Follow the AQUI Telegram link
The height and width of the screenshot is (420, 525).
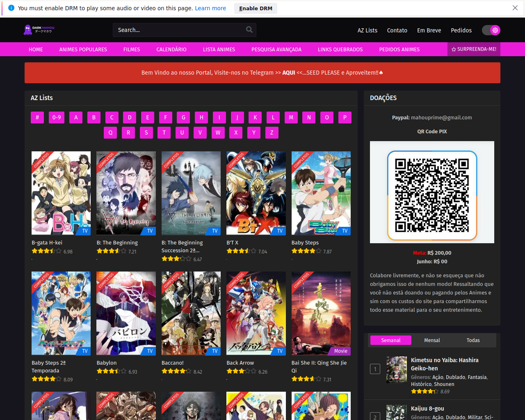(289, 73)
